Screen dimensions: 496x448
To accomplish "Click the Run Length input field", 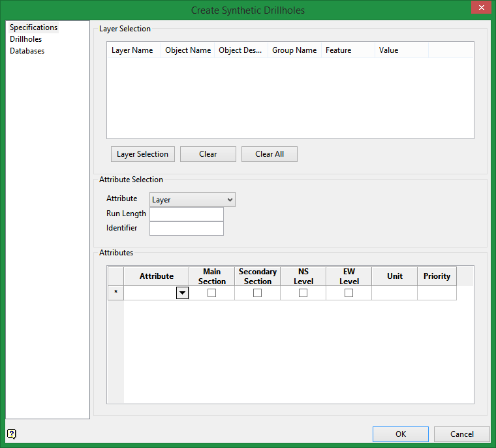I will (x=187, y=214).
